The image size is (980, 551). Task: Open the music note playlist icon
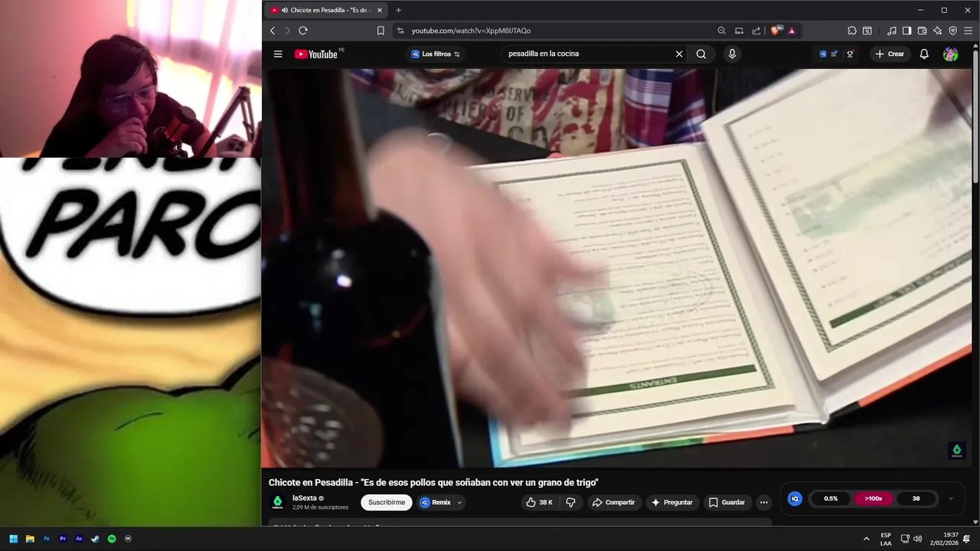891,31
